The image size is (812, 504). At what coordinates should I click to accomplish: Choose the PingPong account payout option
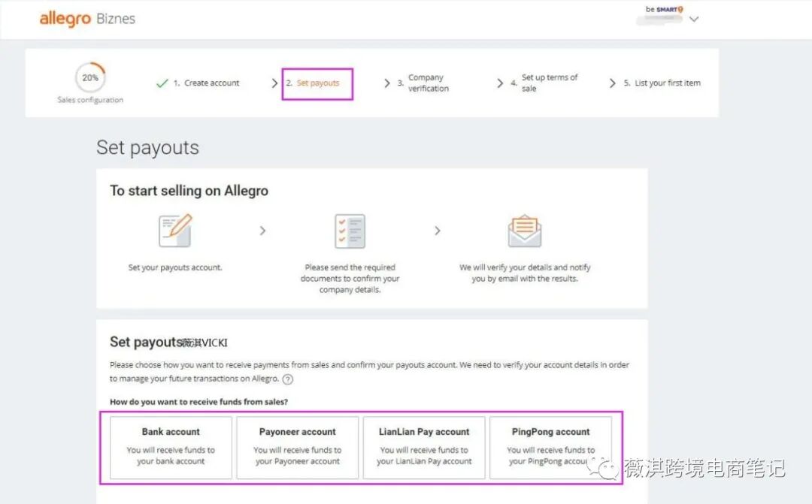550,448
